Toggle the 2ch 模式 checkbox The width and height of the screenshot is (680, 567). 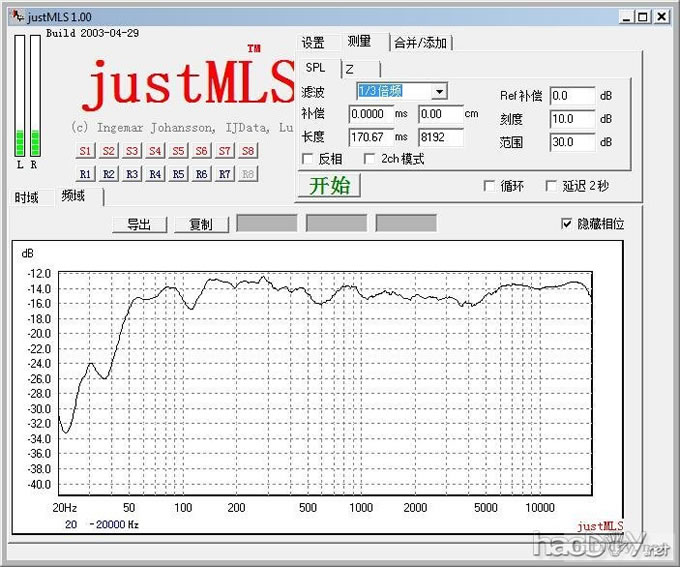click(370, 159)
